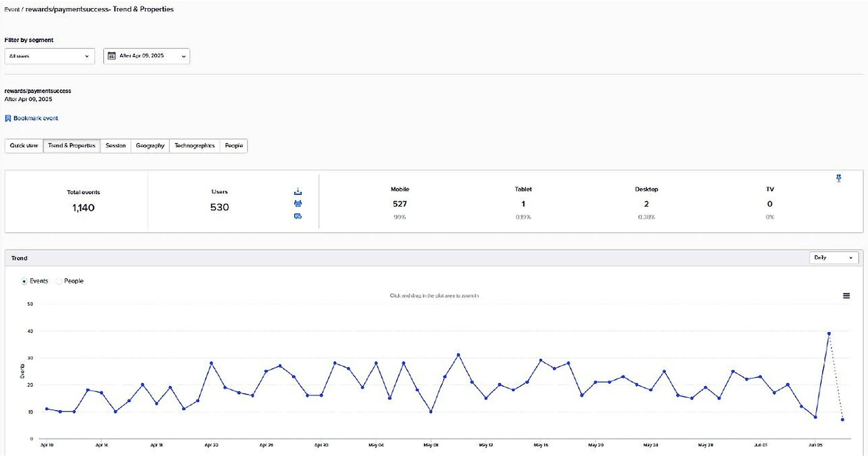
Task: Select the People radio button in Trend
Action: point(59,281)
